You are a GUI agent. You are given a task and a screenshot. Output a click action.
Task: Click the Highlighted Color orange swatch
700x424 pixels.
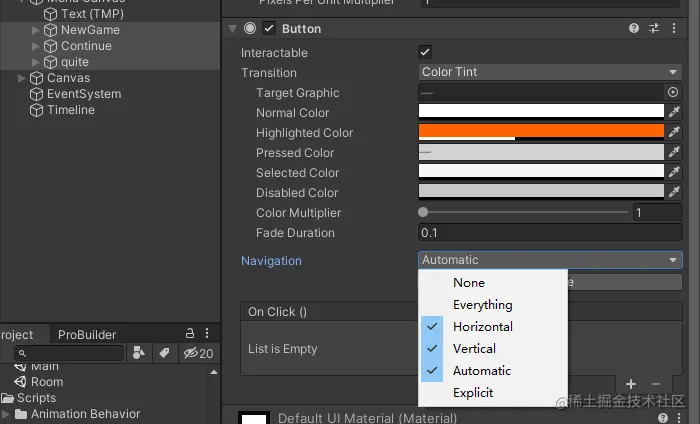click(541, 131)
